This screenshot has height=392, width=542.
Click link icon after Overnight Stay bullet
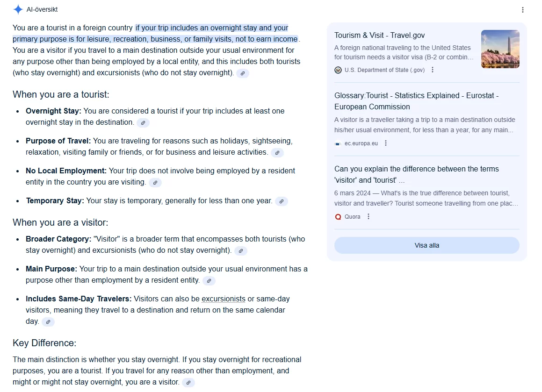click(x=143, y=122)
